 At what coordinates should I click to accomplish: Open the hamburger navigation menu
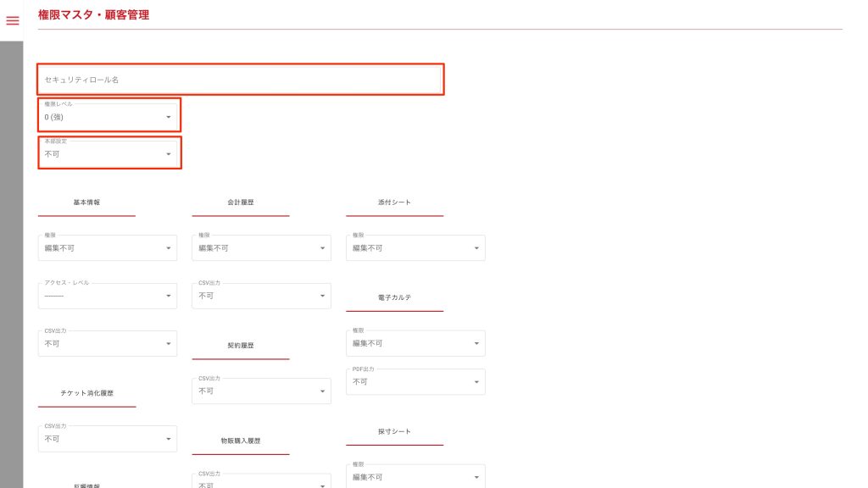[x=13, y=20]
